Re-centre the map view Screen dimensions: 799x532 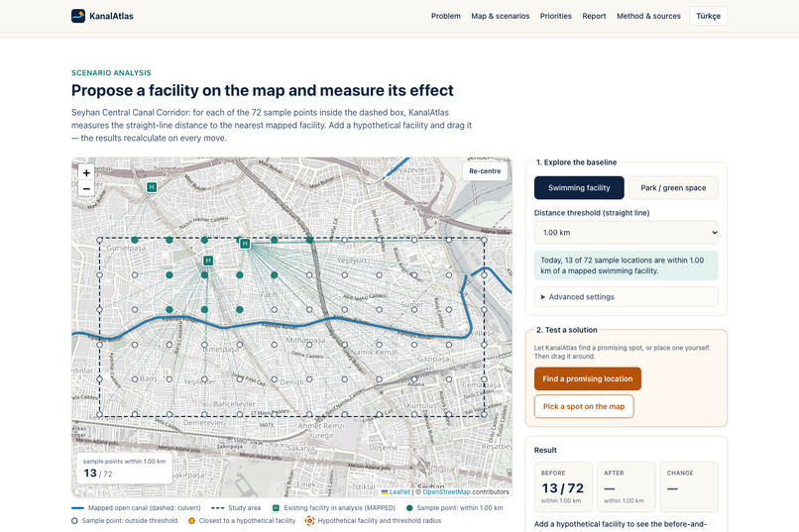click(485, 171)
